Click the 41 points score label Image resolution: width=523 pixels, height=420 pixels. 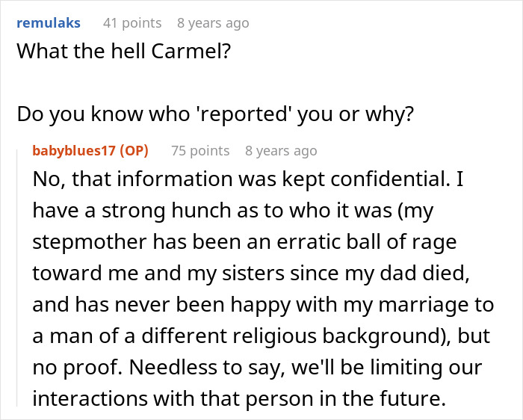click(132, 23)
